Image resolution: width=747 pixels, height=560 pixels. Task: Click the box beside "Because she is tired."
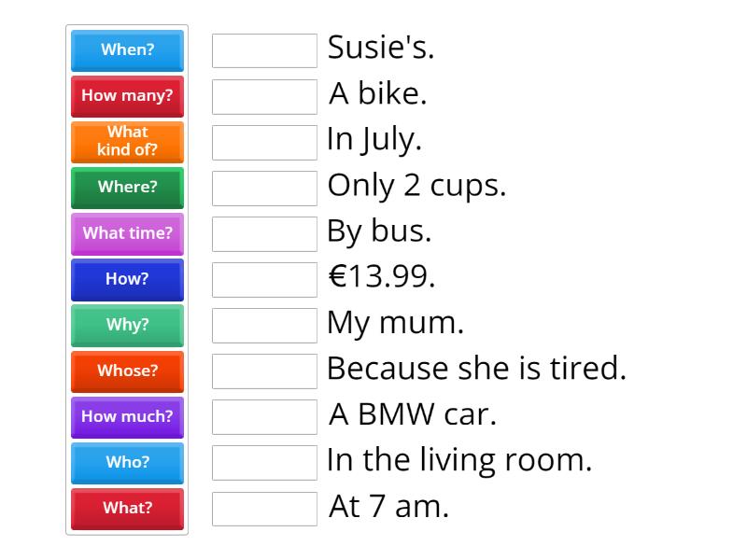click(x=264, y=371)
